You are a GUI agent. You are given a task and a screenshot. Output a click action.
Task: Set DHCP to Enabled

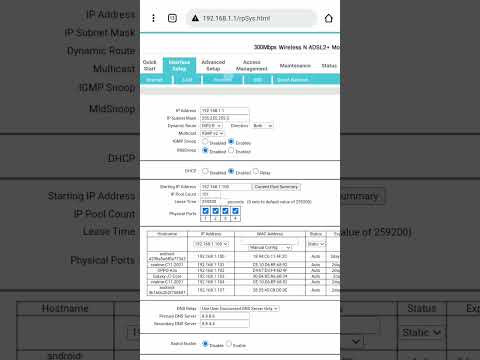pyautogui.click(x=231, y=171)
